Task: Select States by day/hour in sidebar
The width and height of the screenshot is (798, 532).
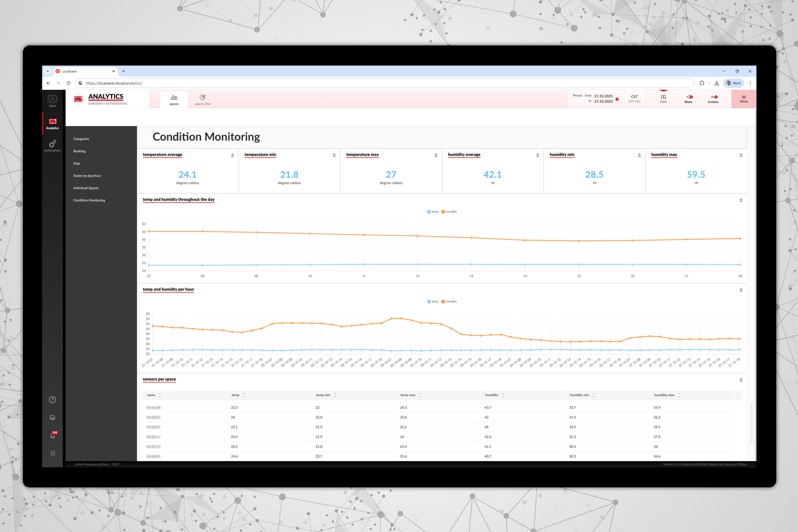Action: (x=87, y=176)
